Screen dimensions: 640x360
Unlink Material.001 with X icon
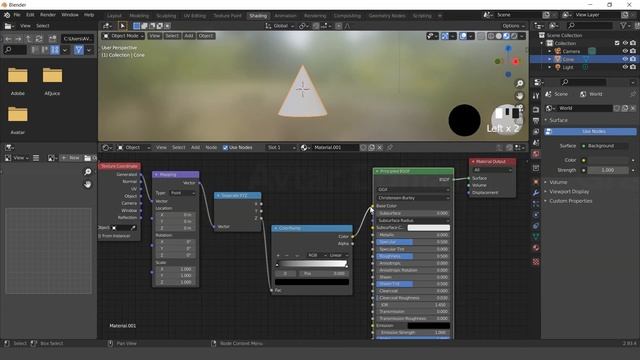380,147
